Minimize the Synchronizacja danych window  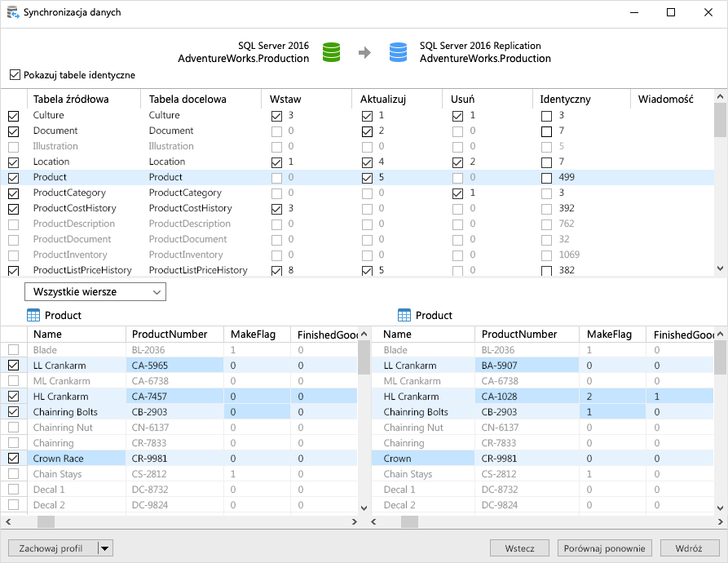634,12
